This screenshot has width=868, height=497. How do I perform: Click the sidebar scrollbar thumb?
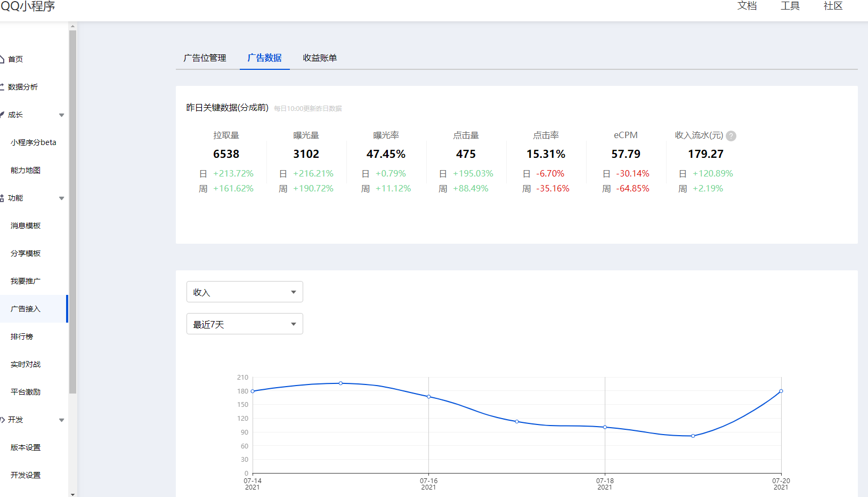pyautogui.click(x=72, y=212)
